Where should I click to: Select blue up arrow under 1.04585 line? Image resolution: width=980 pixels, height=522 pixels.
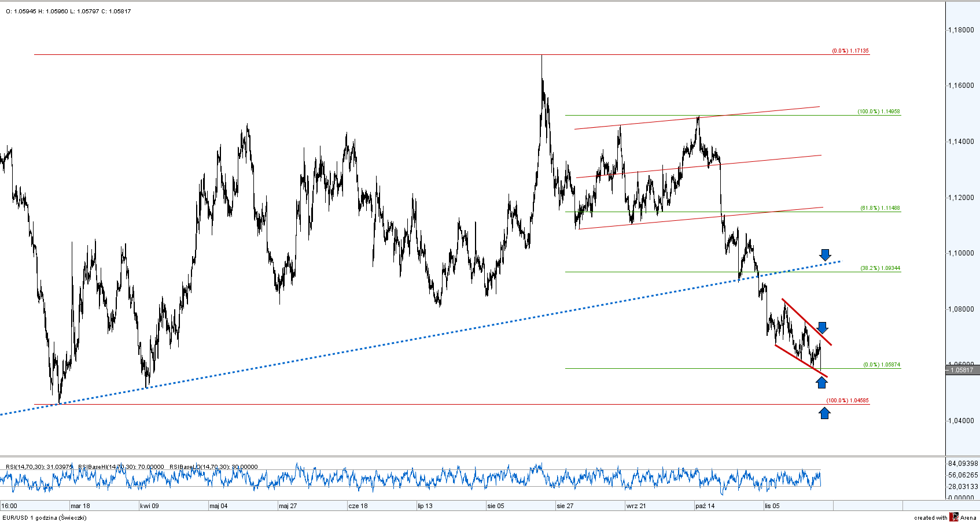coord(824,413)
